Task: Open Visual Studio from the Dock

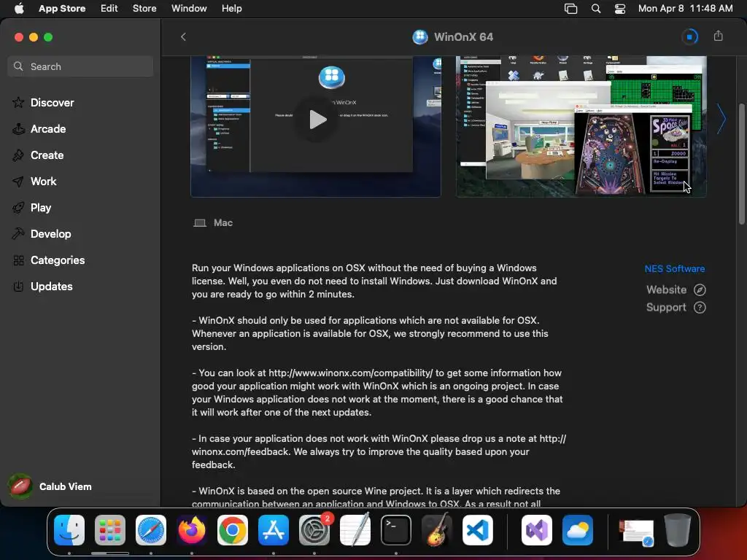Action: click(537, 529)
